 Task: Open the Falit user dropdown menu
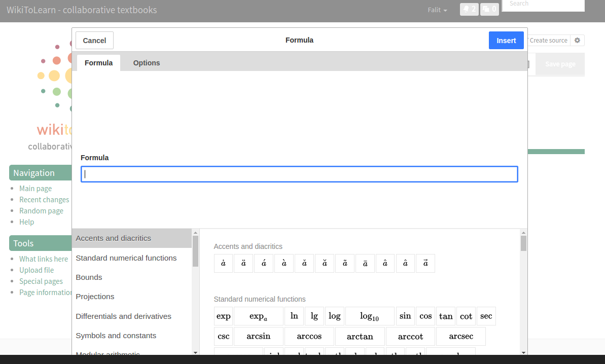coord(437,10)
